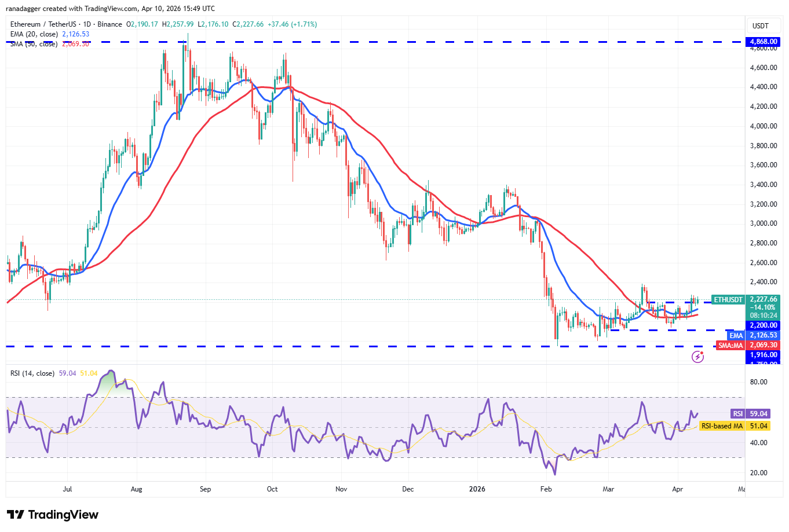
Task: Open the USDT currency selector
Action: 760,26
